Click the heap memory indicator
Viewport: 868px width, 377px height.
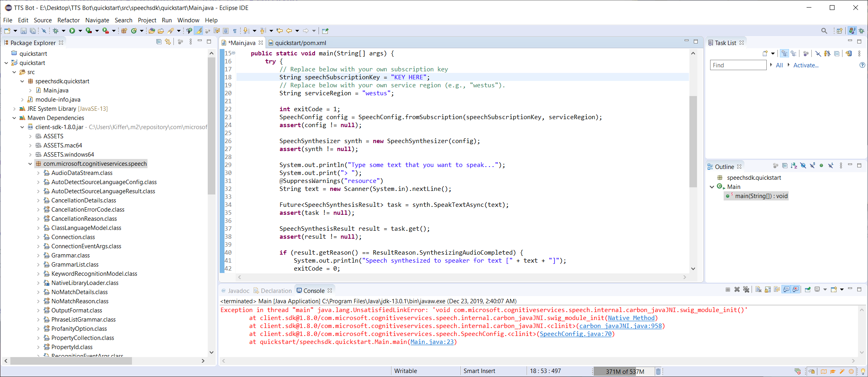[x=620, y=371]
